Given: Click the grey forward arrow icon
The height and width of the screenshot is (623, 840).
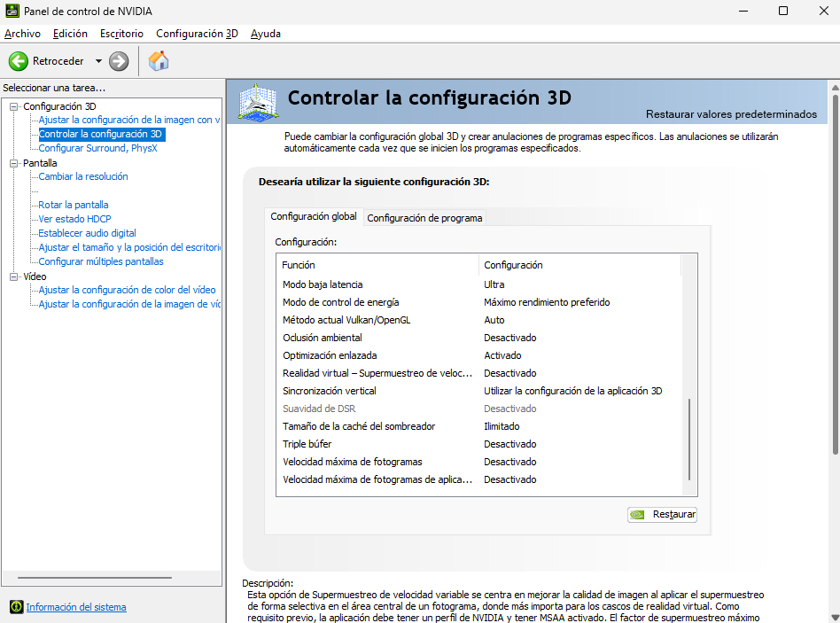Looking at the screenshot, I should click(119, 61).
